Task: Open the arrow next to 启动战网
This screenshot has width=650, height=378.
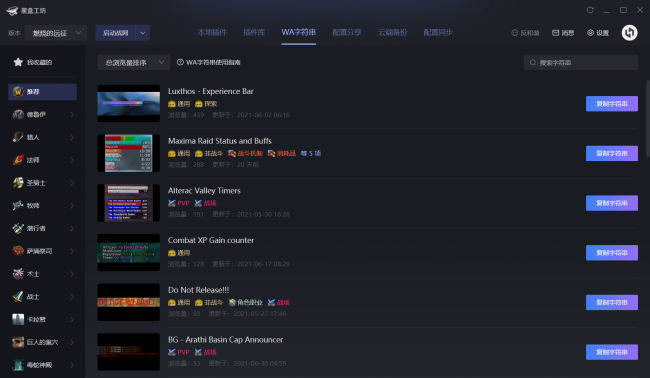Action: (x=143, y=33)
